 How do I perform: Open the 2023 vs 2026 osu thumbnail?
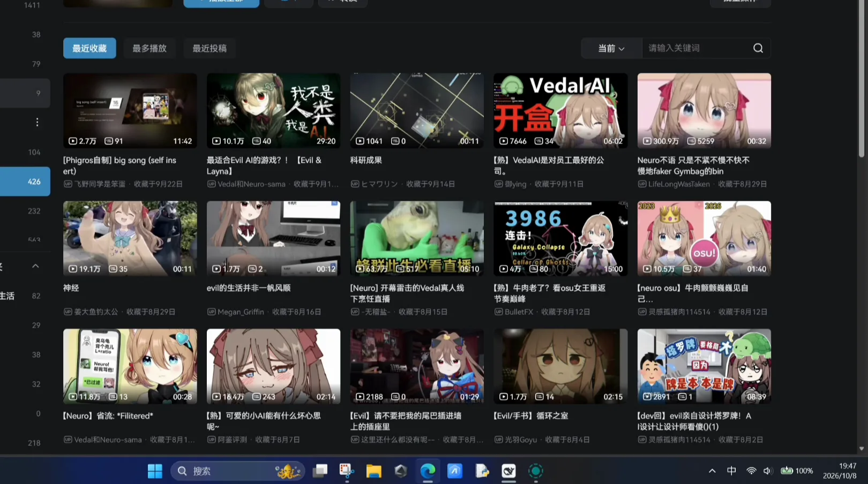(704, 239)
